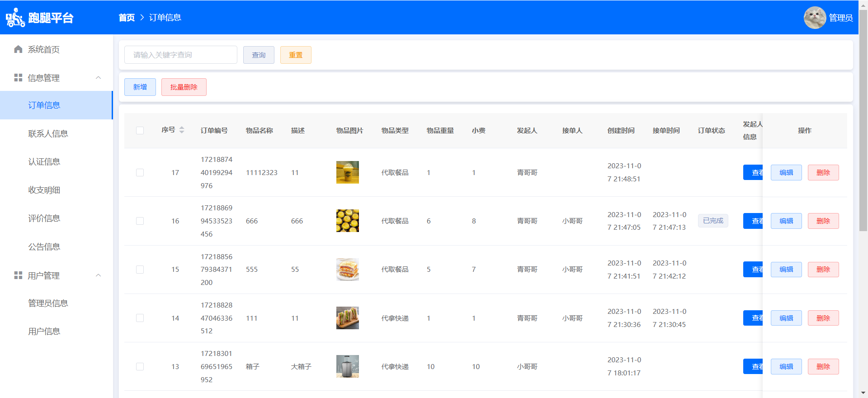Image resolution: width=868 pixels, height=398 pixels.
Task: Open the food thumbnail in row 14
Action: [x=348, y=318]
